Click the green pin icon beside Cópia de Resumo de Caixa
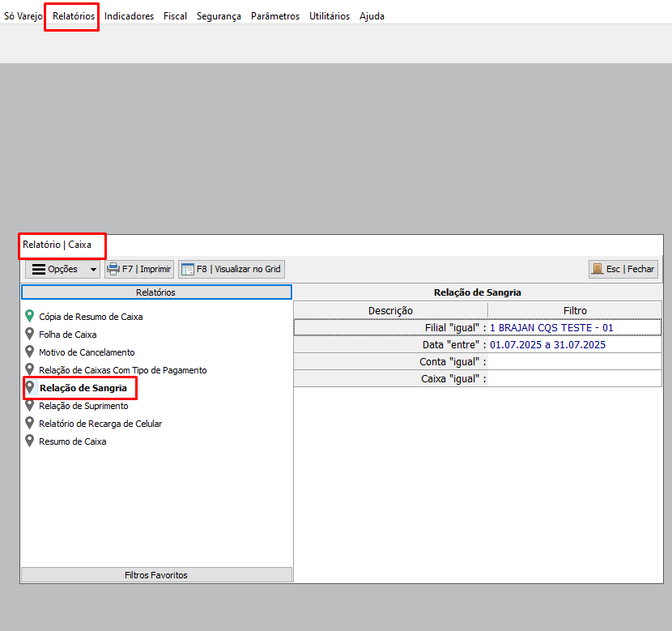The height and width of the screenshot is (631, 672). (30, 317)
